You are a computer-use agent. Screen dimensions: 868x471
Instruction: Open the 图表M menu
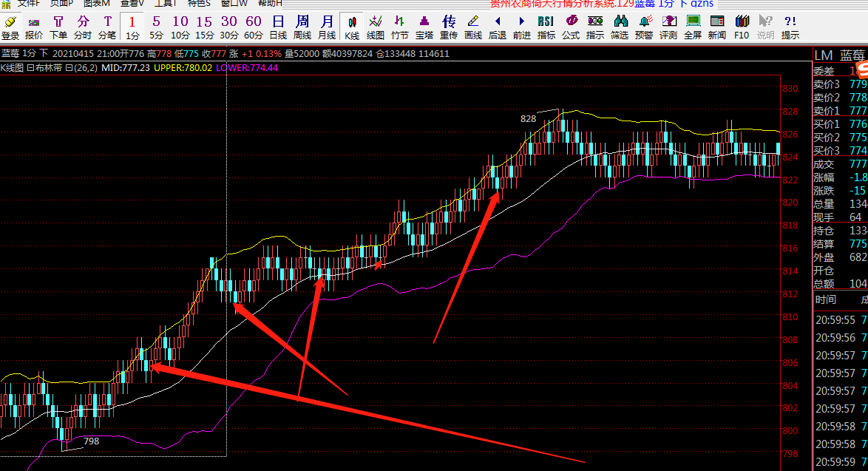click(x=96, y=3)
